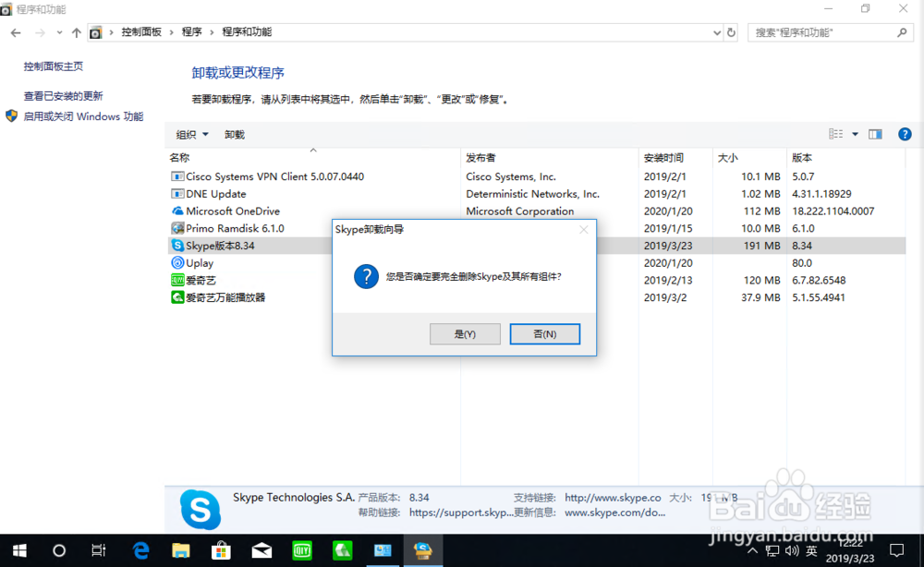The width and height of the screenshot is (924, 567).
Task: Open Cortana search circle on taskbar
Action: (x=59, y=550)
